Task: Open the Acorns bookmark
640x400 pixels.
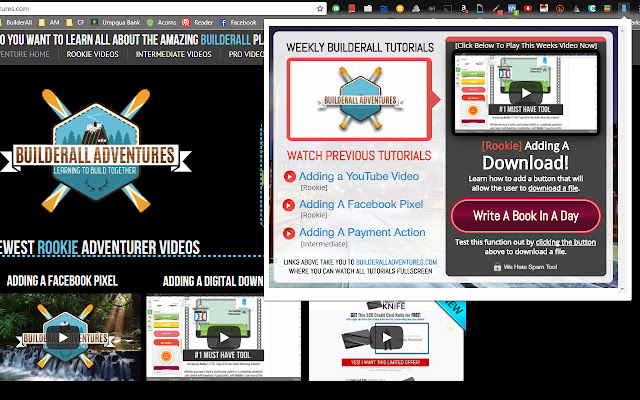Action: pos(161,22)
